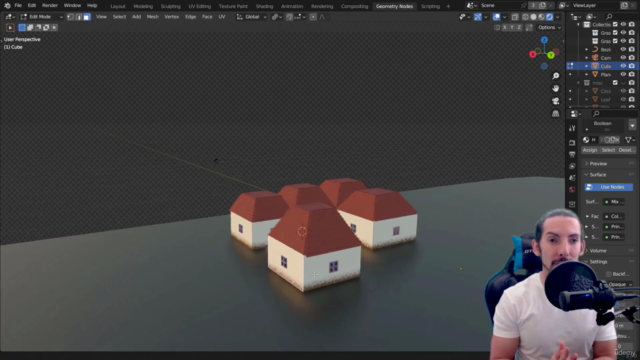Screen dimensions: 640x360
Task: Open the Add menu
Action: coord(136,17)
